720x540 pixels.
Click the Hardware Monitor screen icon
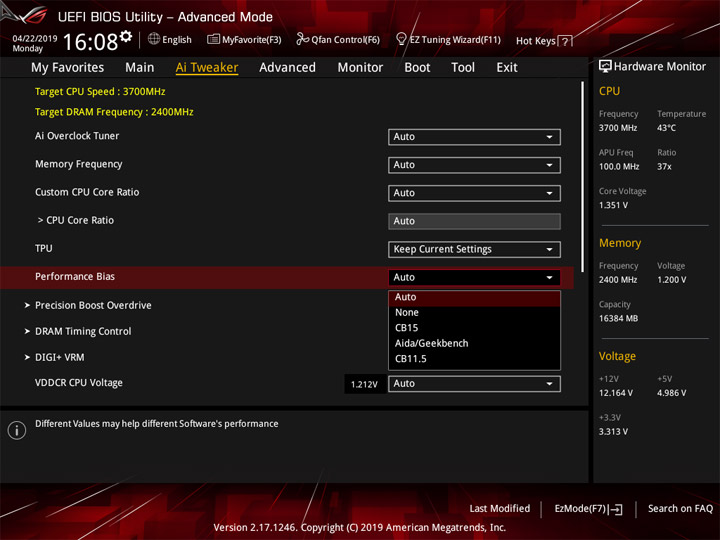point(605,67)
